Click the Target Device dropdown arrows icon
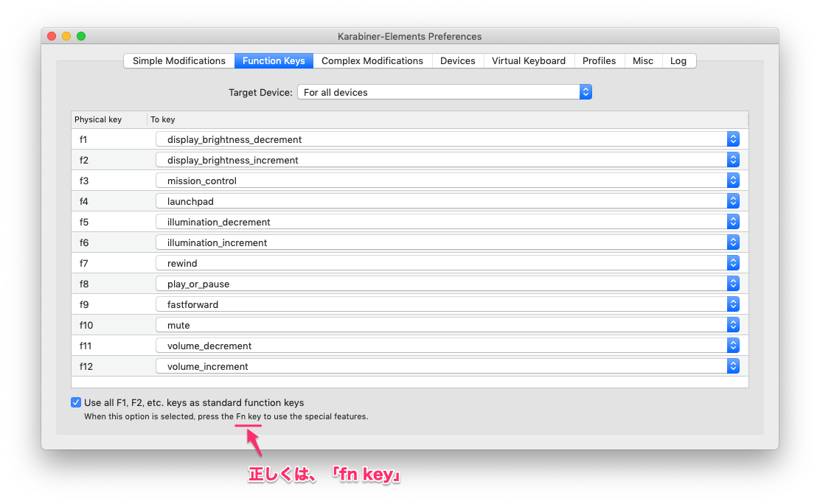This screenshot has width=820, height=504. (x=586, y=92)
